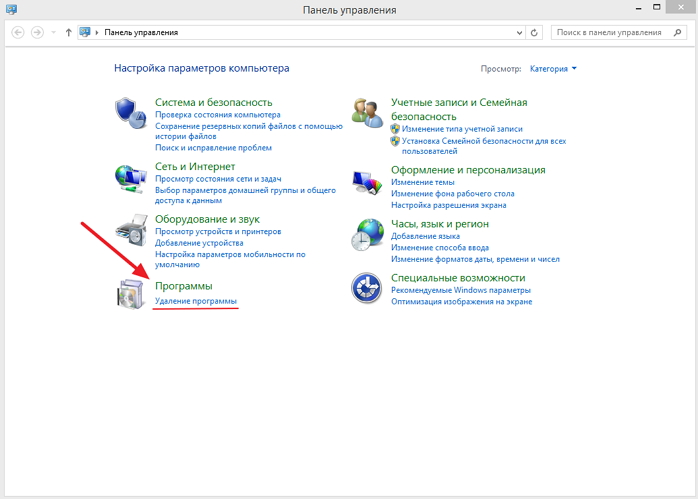Image resolution: width=698 pixels, height=499 pixels.
Task: Expand the address bar history dropdown
Action: click(x=519, y=32)
